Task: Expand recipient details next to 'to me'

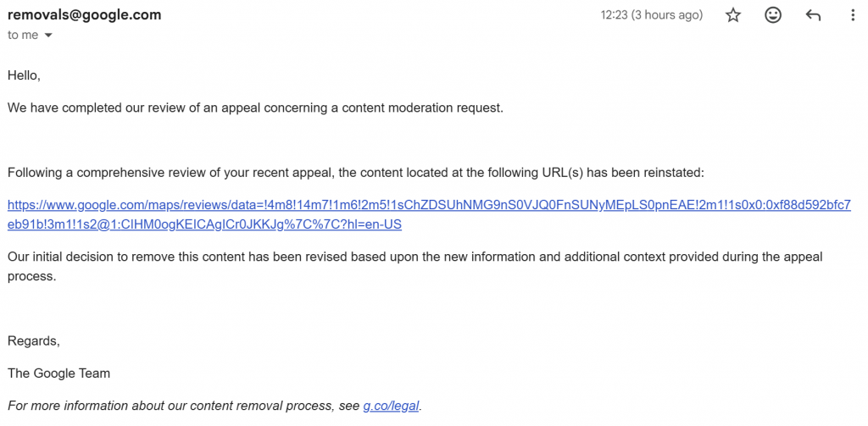Action: [x=48, y=36]
